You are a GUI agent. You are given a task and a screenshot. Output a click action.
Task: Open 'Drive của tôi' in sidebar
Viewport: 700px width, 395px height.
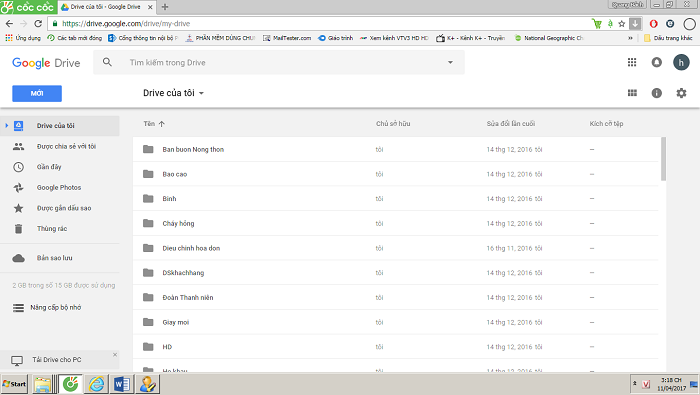click(60, 126)
